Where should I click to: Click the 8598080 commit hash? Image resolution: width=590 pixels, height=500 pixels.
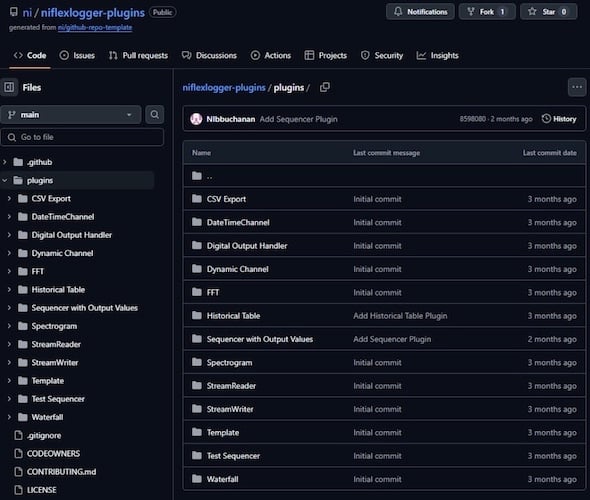pos(472,119)
